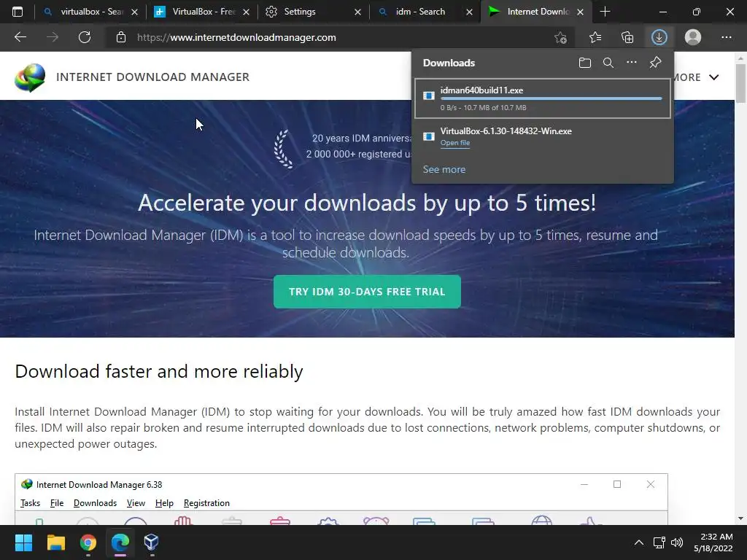This screenshot has width=747, height=560.
Task: Open the volume tray icon
Action: point(676,542)
